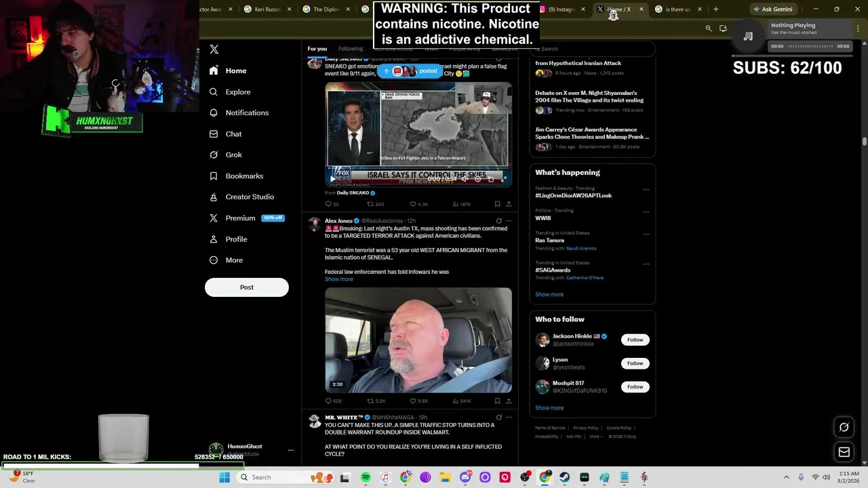Follow Jackson Hinkle
Screen dimensions: 868x488
click(635, 340)
